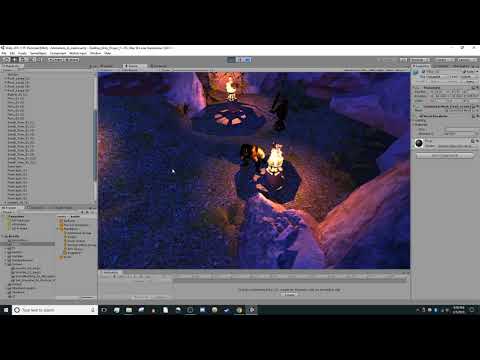This screenshot has height=360, width=480.
Task: Open the Action Center notification icon
Action: (472, 310)
